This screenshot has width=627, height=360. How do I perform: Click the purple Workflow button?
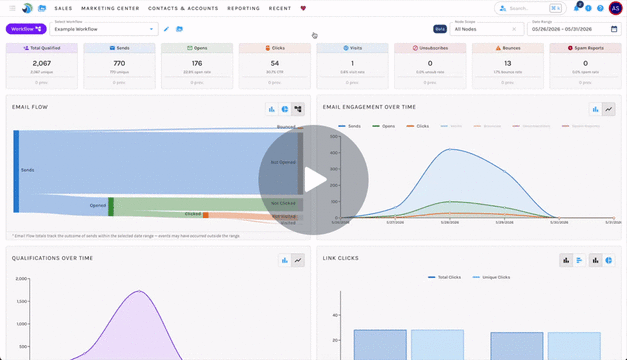point(26,29)
